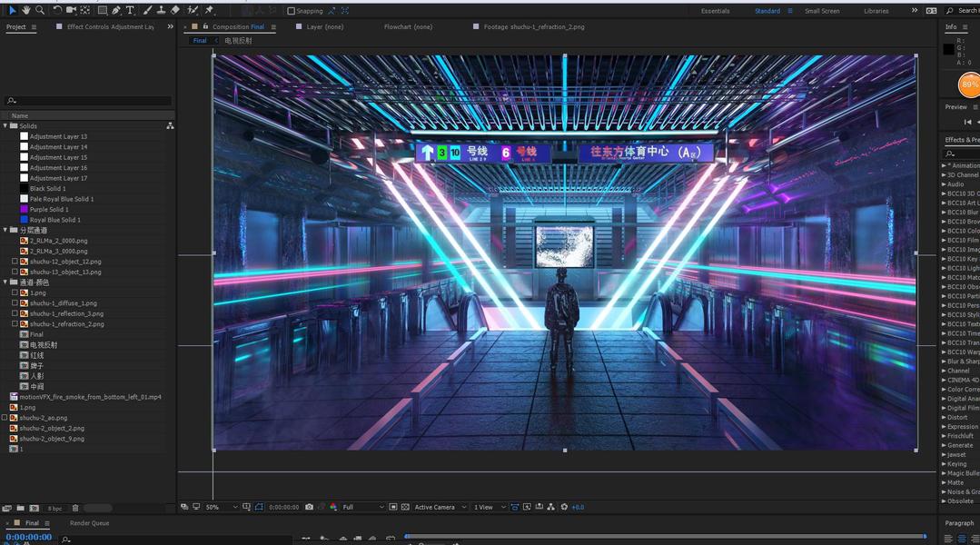980x545 pixels.
Task: Toggle checkbox beside shuchu-1_diffuse_1.png
Action: 15,303
